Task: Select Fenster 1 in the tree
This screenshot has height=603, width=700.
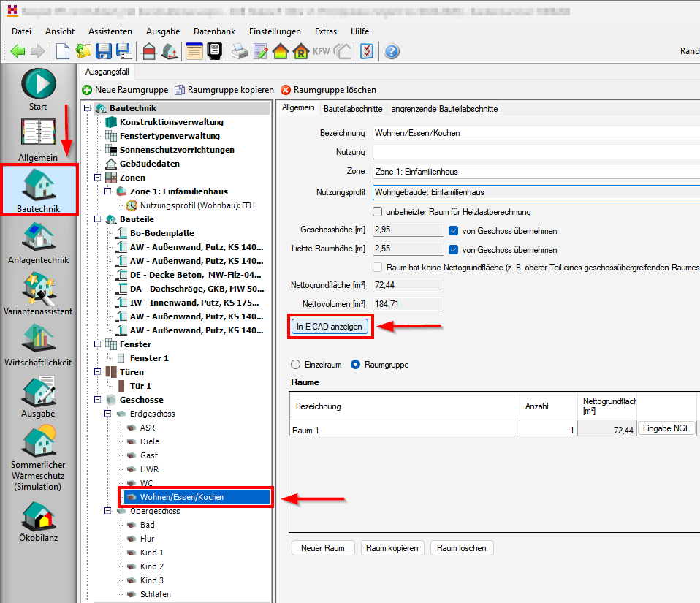Action: (149, 358)
